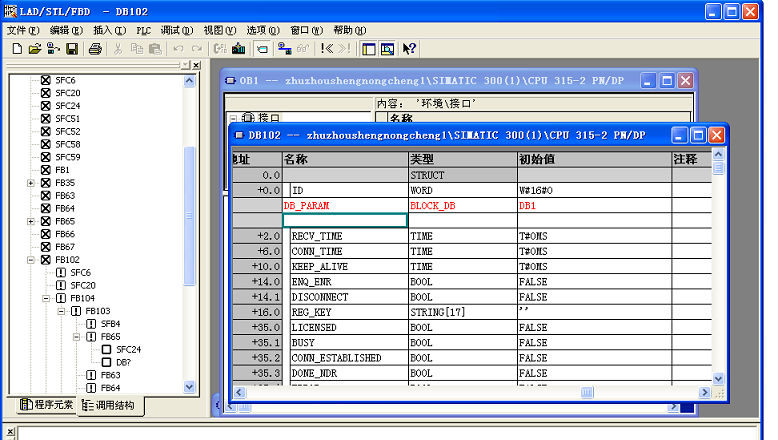Viewport: 778px width, 440px height.
Task: Click the empty name cell below DB_PARAM
Action: (345, 220)
